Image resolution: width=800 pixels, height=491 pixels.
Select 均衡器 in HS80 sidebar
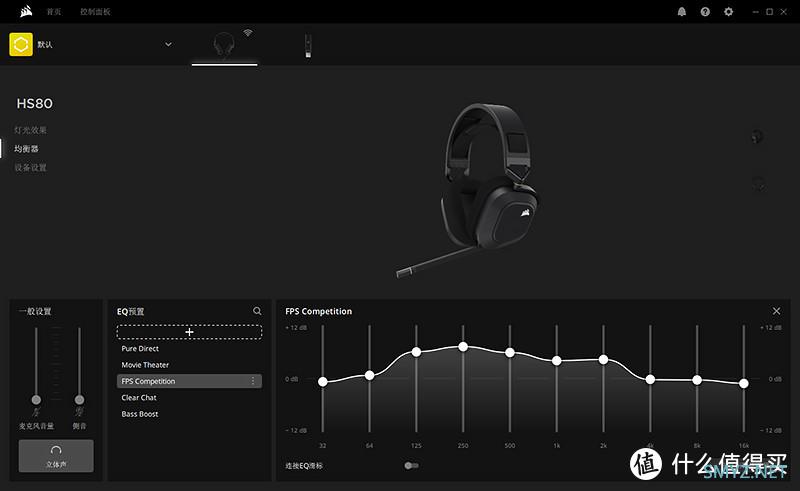click(26, 149)
